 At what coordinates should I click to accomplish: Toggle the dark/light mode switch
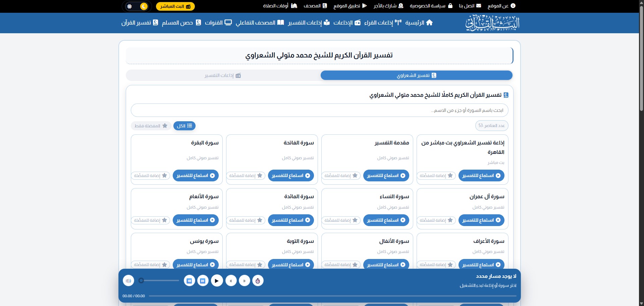pos(137,6)
